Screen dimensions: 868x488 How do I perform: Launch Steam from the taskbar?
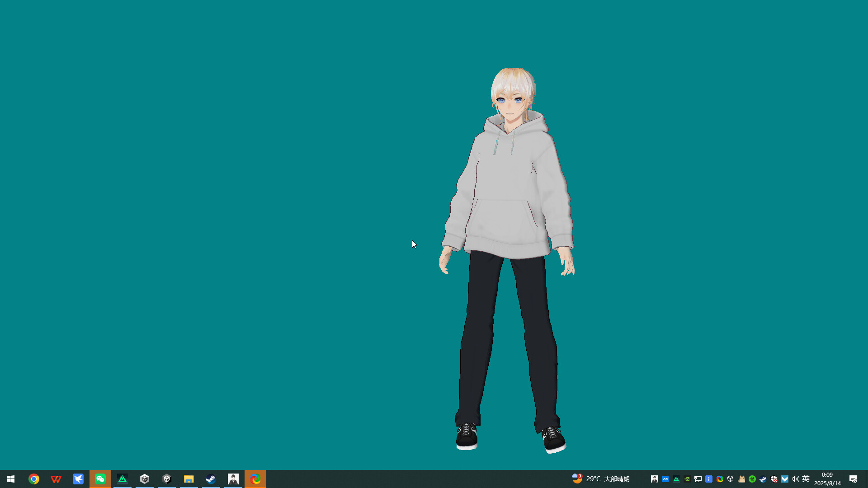point(211,479)
